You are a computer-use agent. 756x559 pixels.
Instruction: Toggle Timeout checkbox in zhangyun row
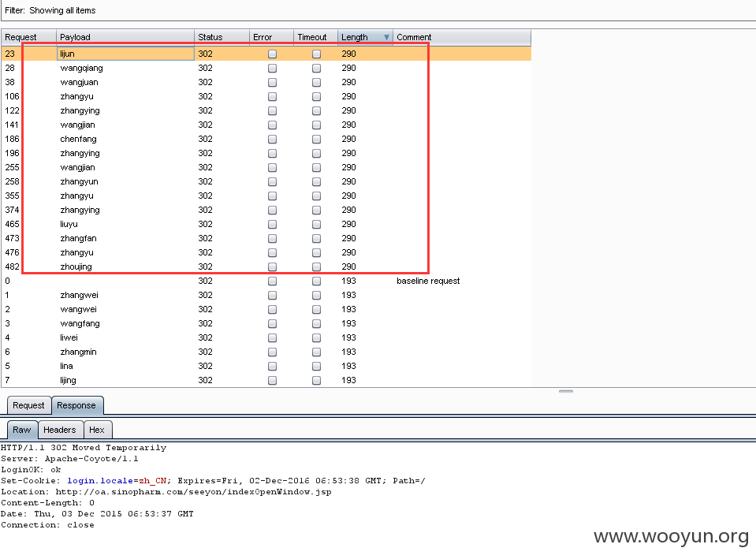(316, 182)
